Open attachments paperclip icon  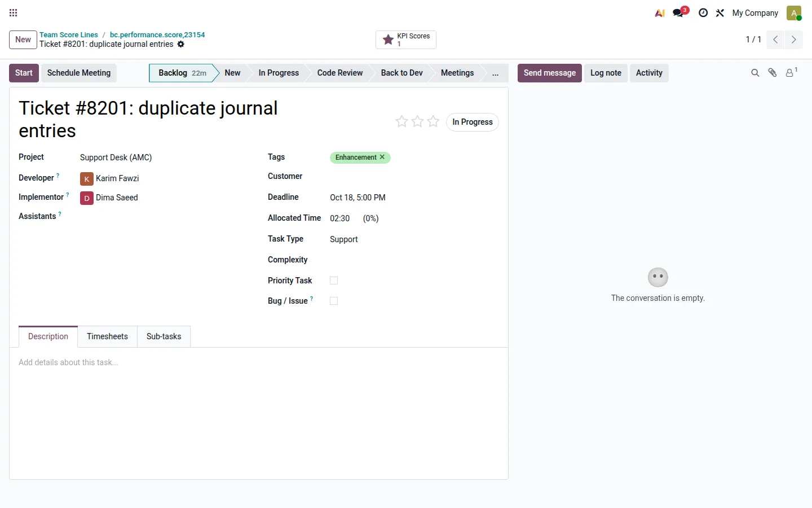tap(773, 73)
